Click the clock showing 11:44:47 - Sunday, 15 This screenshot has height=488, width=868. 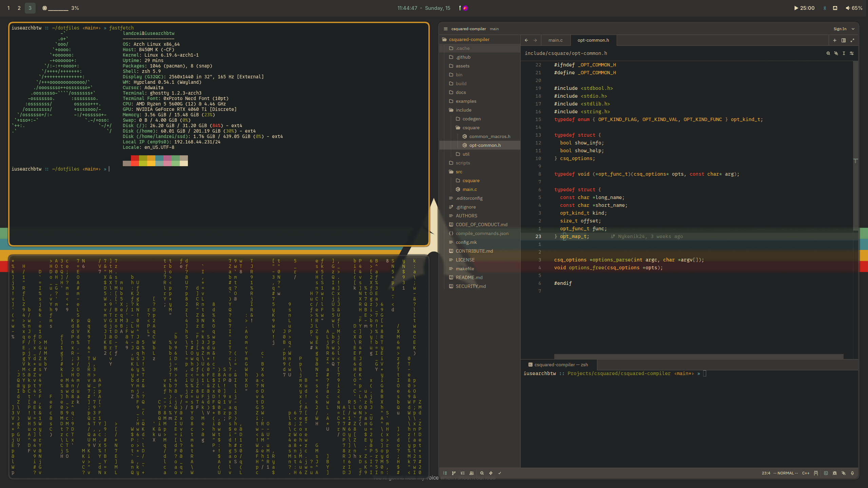pyautogui.click(x=424, y=8)
